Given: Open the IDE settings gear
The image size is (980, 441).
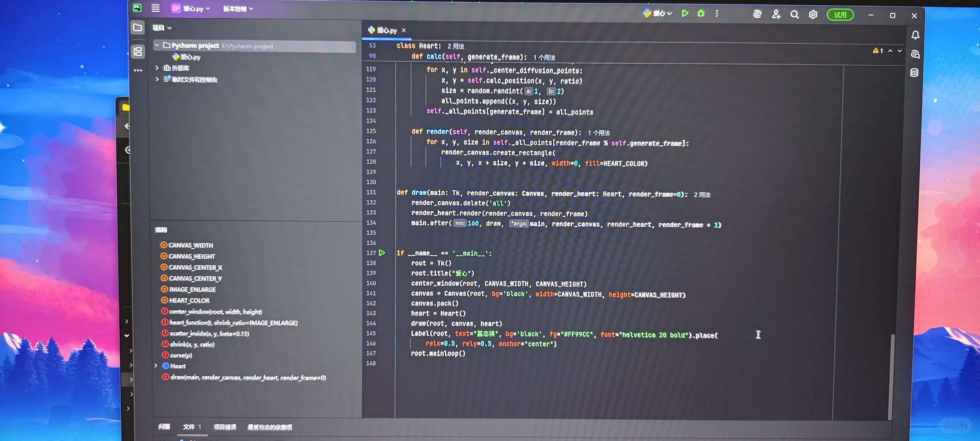Looking at the screenshot, I should coord(813,15).
